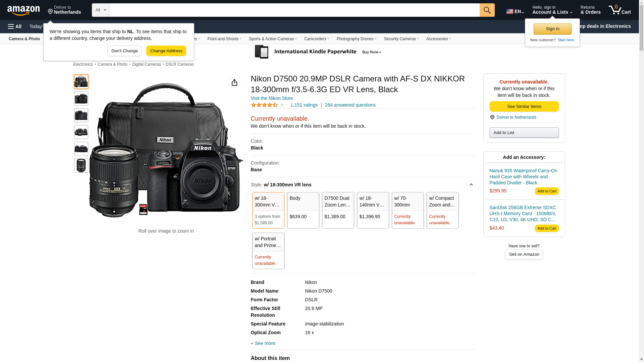
Task: Select the Body style option
Action: coord(303,210)
